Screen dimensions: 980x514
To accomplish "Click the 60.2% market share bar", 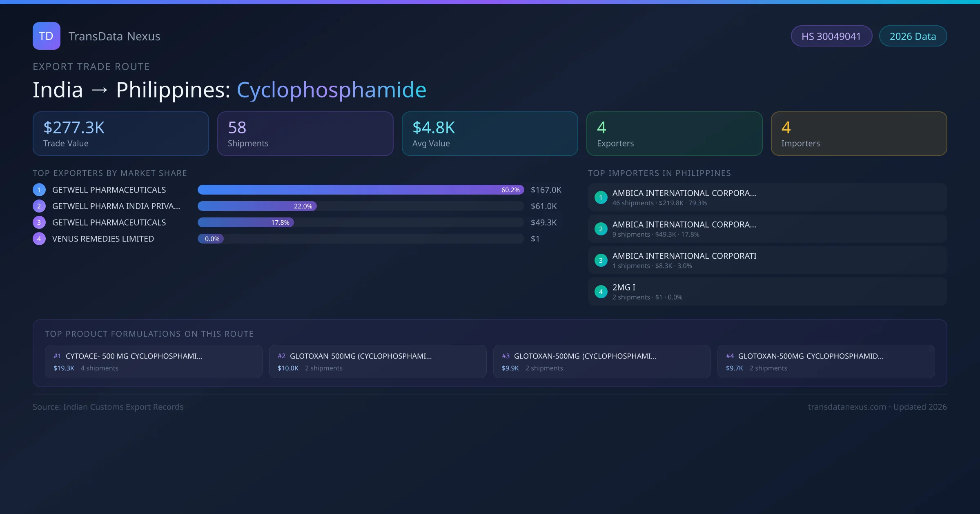I will tap(360, 190).
